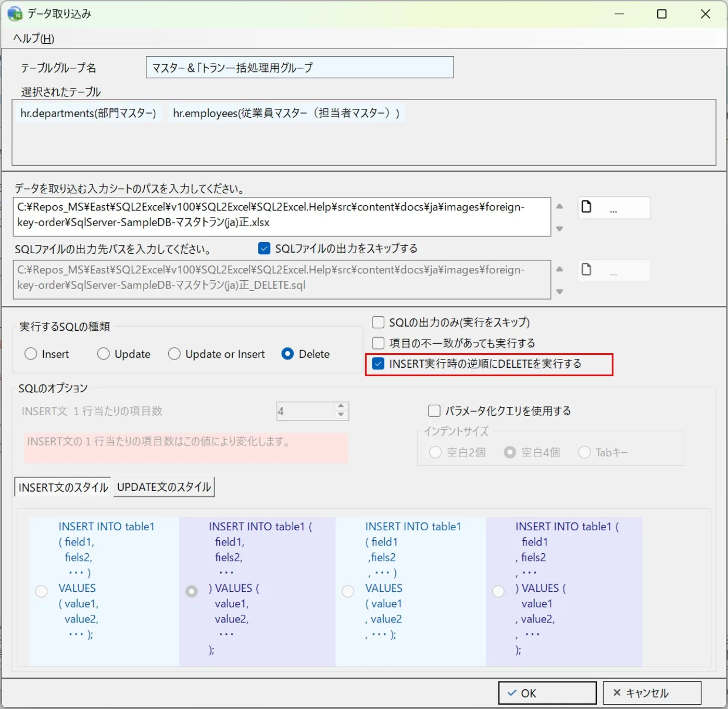
Task: Click the up arrow of the input path scrollbar
Action: [560, 206]
